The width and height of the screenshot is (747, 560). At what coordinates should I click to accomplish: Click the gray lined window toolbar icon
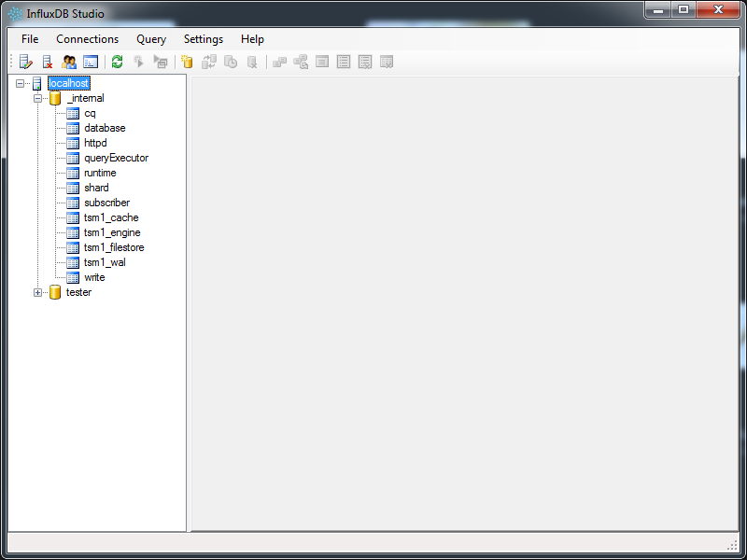(x=322, y=62)
